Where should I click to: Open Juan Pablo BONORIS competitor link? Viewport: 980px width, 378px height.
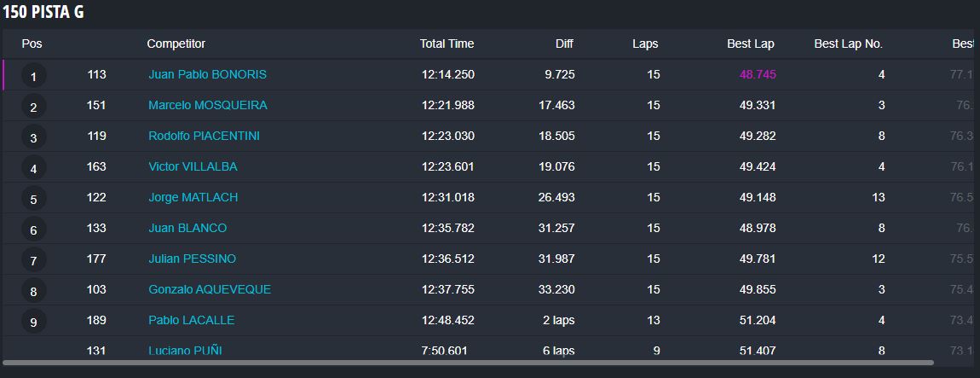[x=207, y=74]
